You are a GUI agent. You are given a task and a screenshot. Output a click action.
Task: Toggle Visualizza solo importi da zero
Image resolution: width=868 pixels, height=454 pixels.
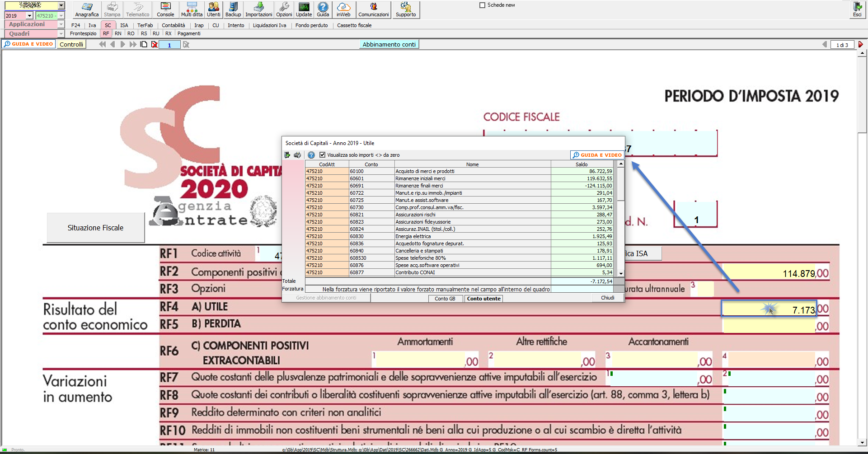coord(323,155)
